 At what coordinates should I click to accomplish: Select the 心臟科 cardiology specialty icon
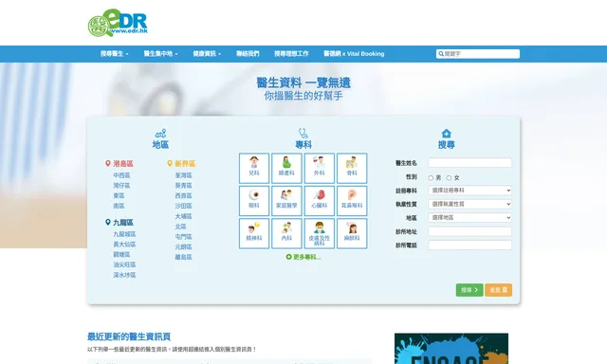tap(320, 201)
